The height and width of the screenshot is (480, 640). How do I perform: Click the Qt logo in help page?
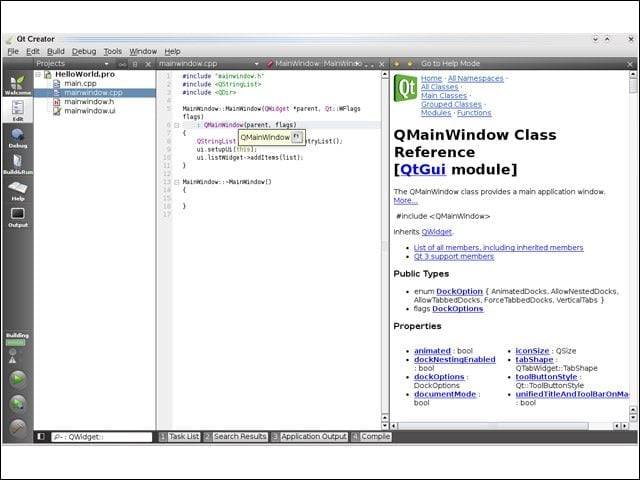(x=405, y=88)
